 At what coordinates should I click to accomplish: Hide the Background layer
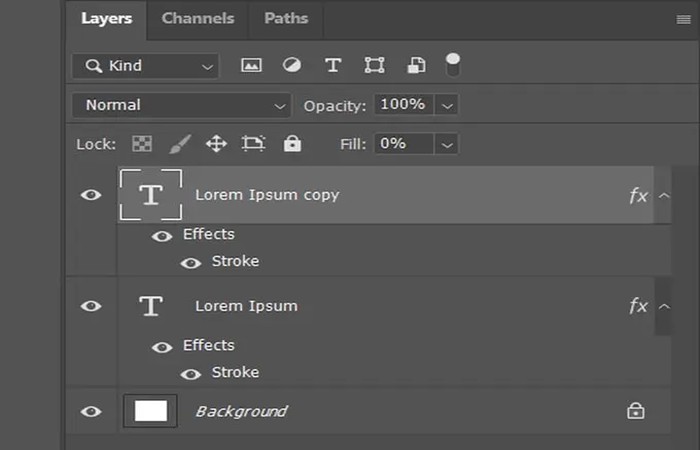click(91, 411)
